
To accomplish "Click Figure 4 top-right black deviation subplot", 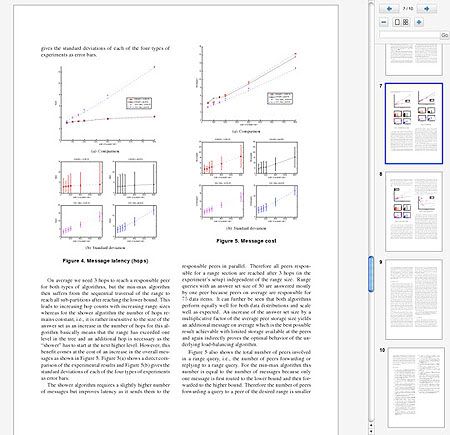I will [x=133, y=178].
